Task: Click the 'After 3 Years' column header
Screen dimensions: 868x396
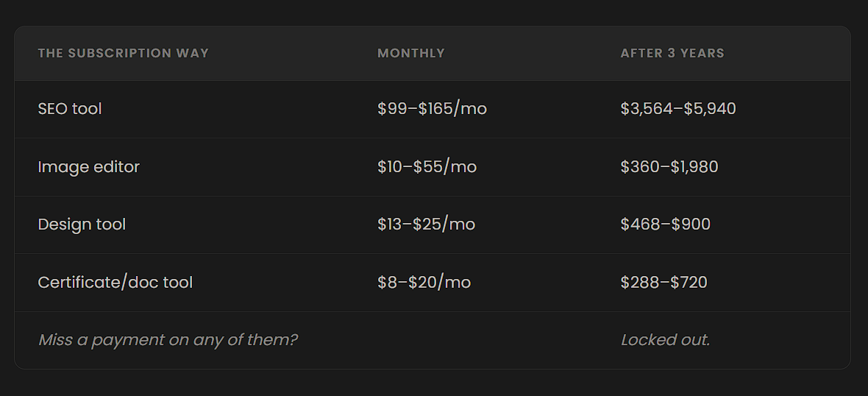Action: 672,53
